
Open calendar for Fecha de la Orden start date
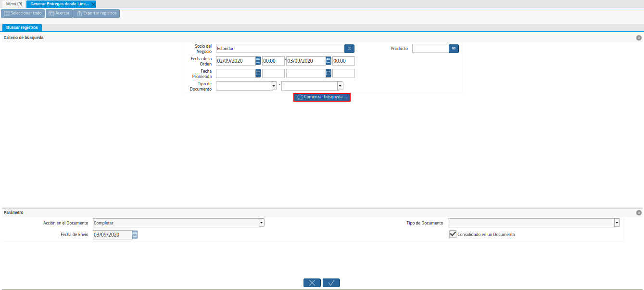point(258,61)
